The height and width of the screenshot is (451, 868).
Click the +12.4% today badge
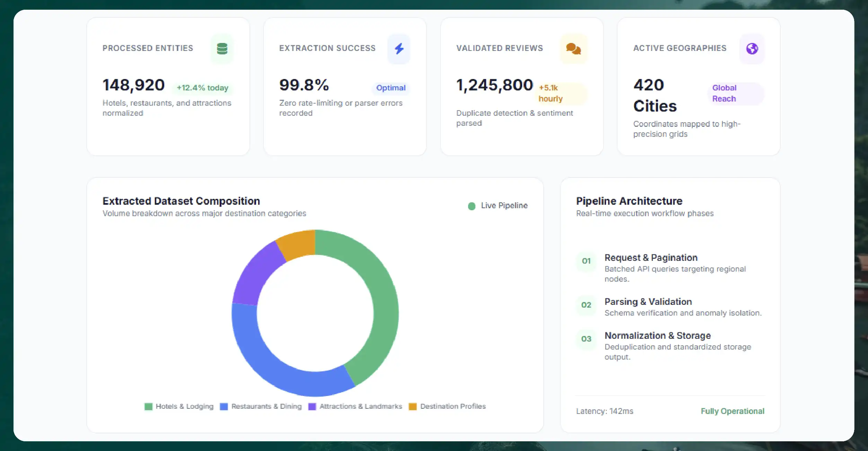[203, 88]
